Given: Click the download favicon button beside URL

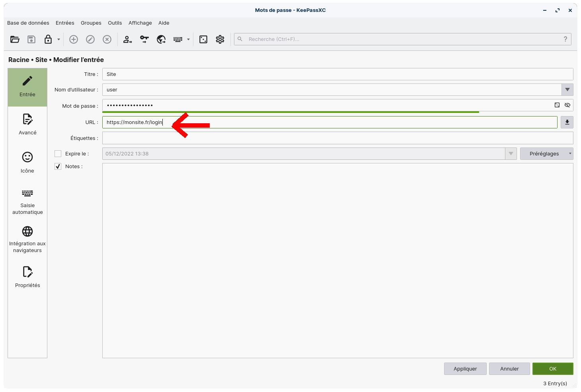Looking at the screenshot, I should (567, 122).
